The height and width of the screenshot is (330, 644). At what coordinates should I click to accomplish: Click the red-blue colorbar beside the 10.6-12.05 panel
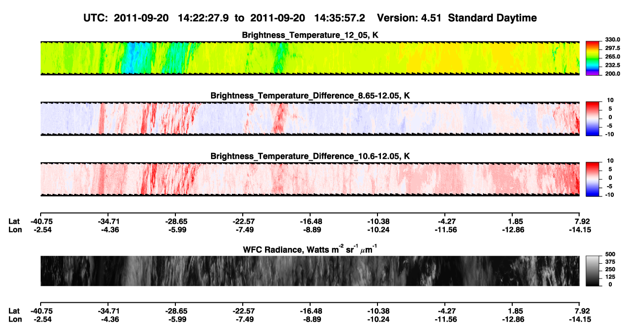click(x=593, y=179)
